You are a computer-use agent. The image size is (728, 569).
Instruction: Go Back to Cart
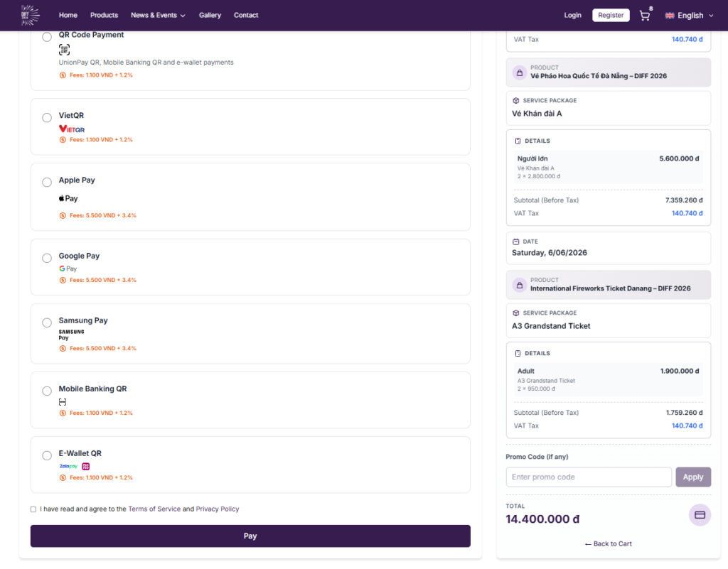click(x=609, y=544)
